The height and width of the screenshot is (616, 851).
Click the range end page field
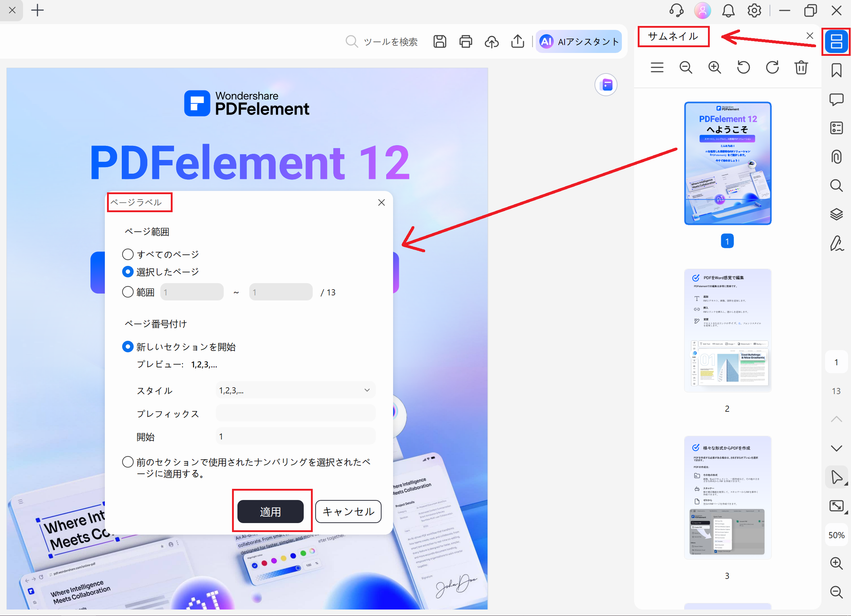(x=281, y=292)
